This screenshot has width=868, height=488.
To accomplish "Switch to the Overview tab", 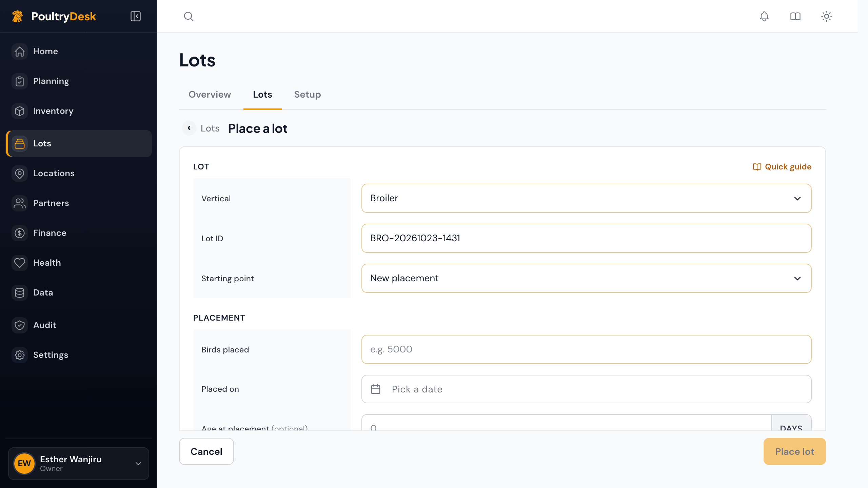I will [210, 95].
